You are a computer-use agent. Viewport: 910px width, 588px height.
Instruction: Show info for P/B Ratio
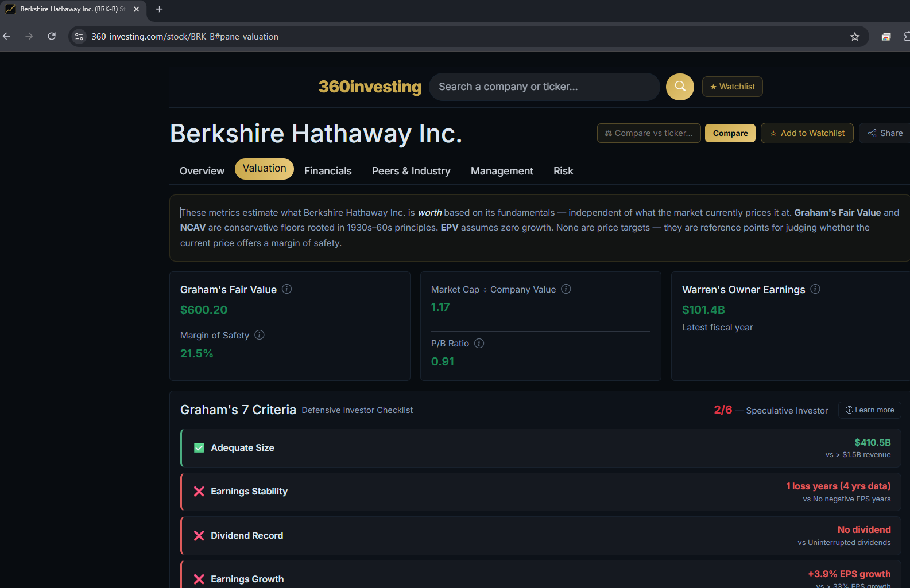pyautogui.click(x=479, y=343)
